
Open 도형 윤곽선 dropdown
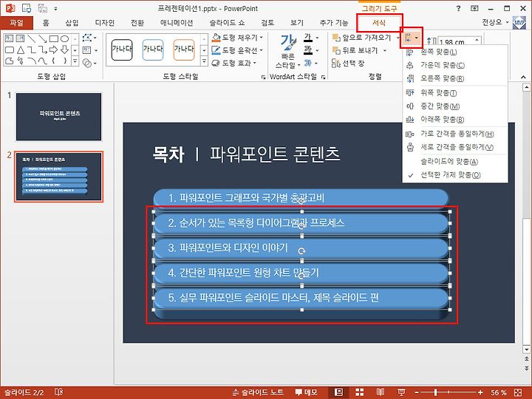[x=237, y=50]
